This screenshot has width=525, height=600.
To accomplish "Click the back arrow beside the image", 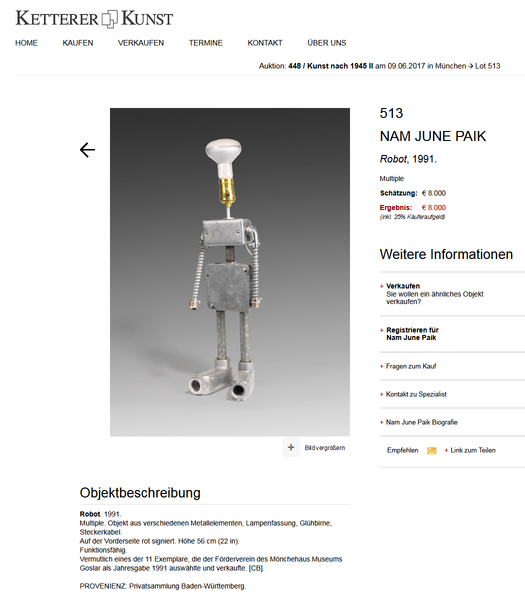I will point(87,150).
